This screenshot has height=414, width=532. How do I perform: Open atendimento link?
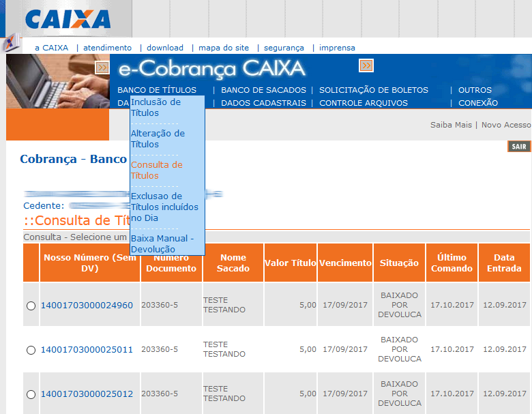tap(108, 48)
